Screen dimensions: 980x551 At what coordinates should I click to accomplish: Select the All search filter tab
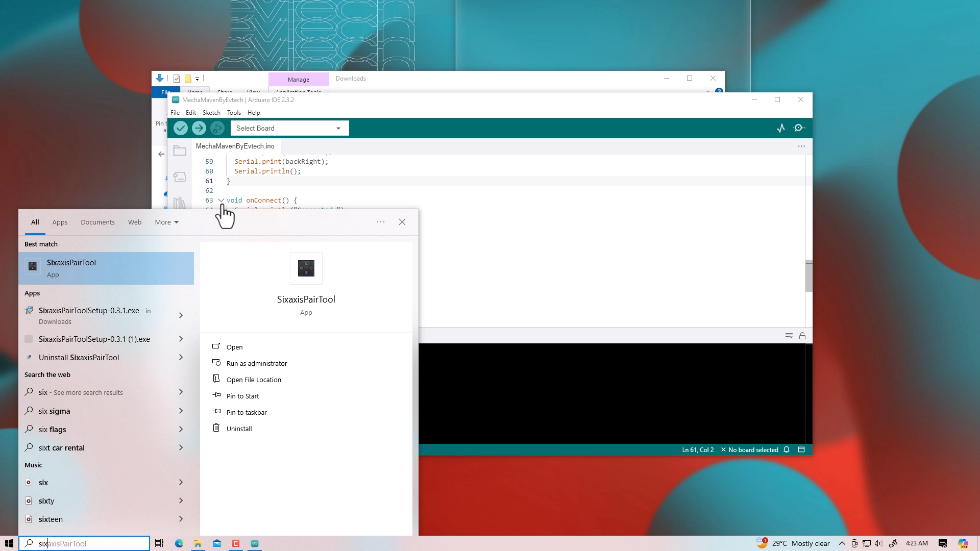point(35,222)
